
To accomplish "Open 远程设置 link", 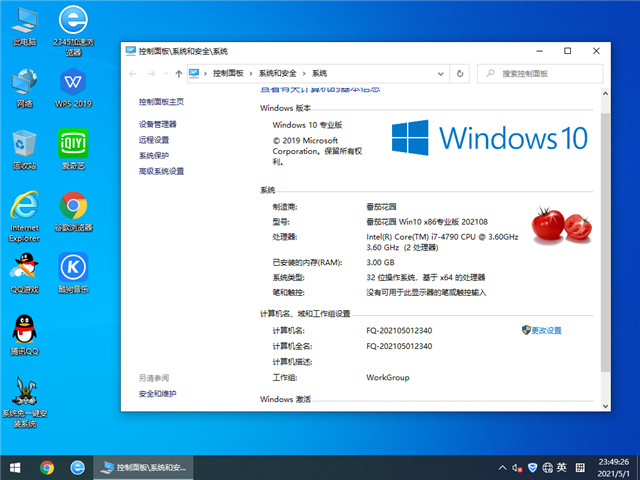I will [154, 140].
